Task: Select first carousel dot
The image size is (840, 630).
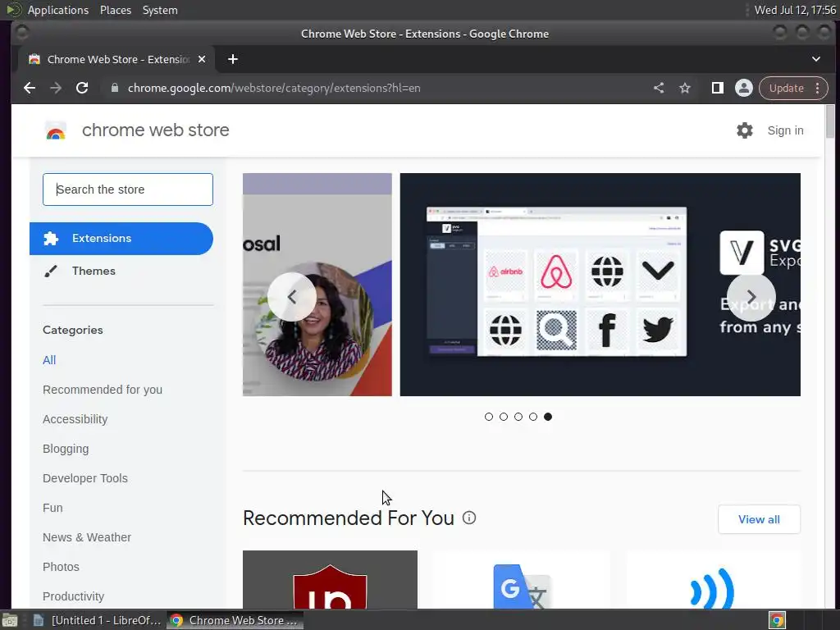Action: point(489,417)
